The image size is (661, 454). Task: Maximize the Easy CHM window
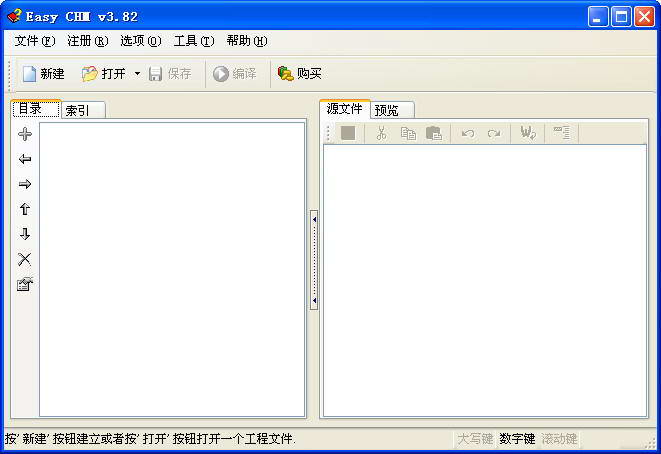621,17
